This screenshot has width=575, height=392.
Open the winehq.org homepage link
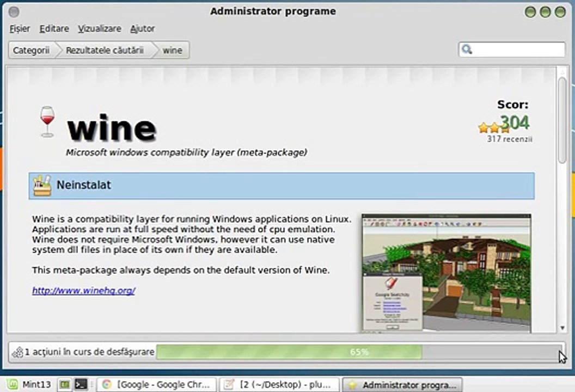(x=84, y=290)
